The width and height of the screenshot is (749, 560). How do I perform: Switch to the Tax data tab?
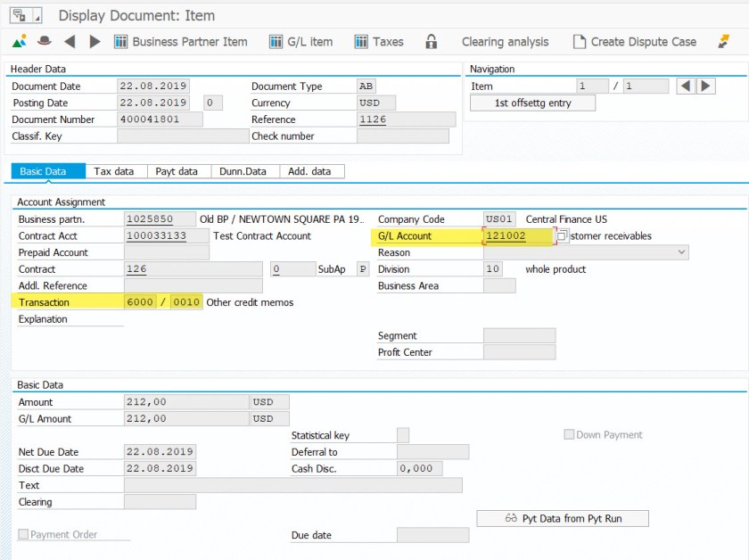[114, 171]
